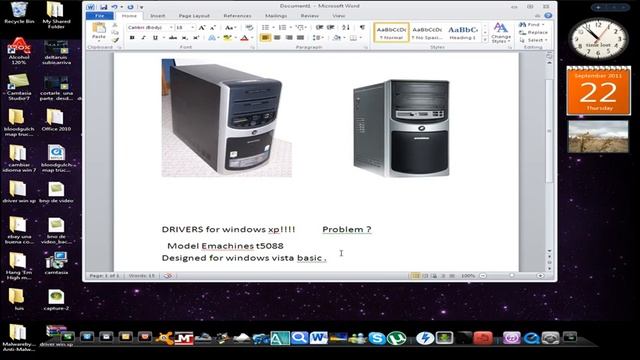Apply the Normal style
Image resolution: width=640 pixels, height=360 pixels.
(391, 33)
